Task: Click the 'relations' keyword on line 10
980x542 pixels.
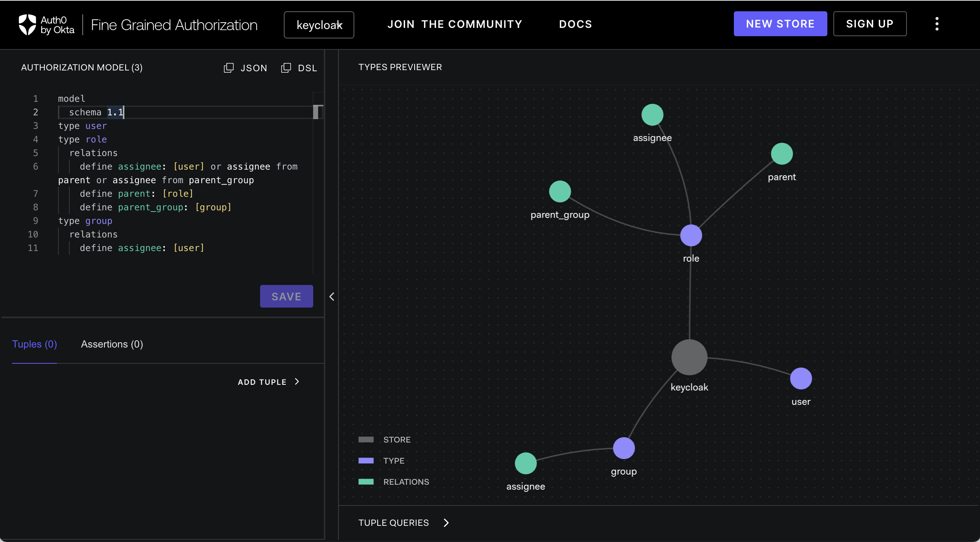Action: [93, 234]
